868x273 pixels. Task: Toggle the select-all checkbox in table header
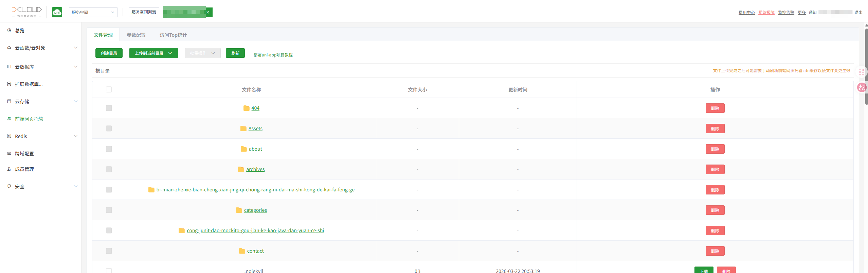point(109,89)
